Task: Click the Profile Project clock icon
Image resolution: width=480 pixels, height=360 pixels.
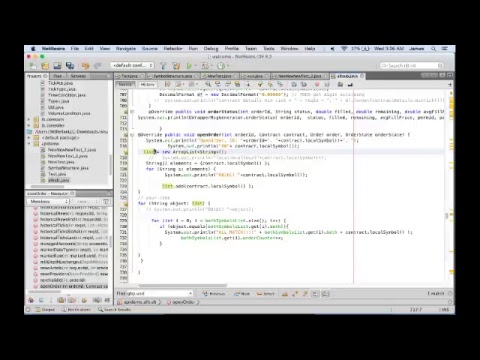Action: 220,66
